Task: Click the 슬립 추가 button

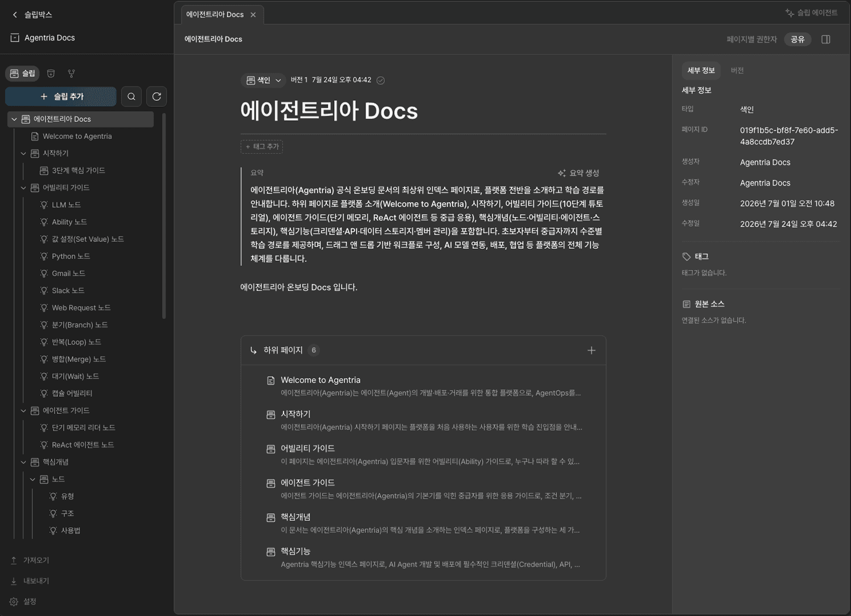Action: click(61, 97)
